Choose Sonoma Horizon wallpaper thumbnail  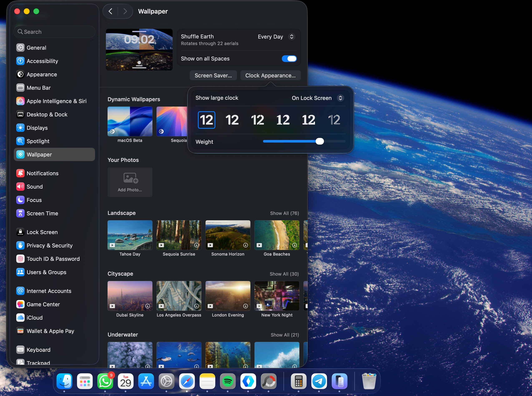click(x=228, y=235)
